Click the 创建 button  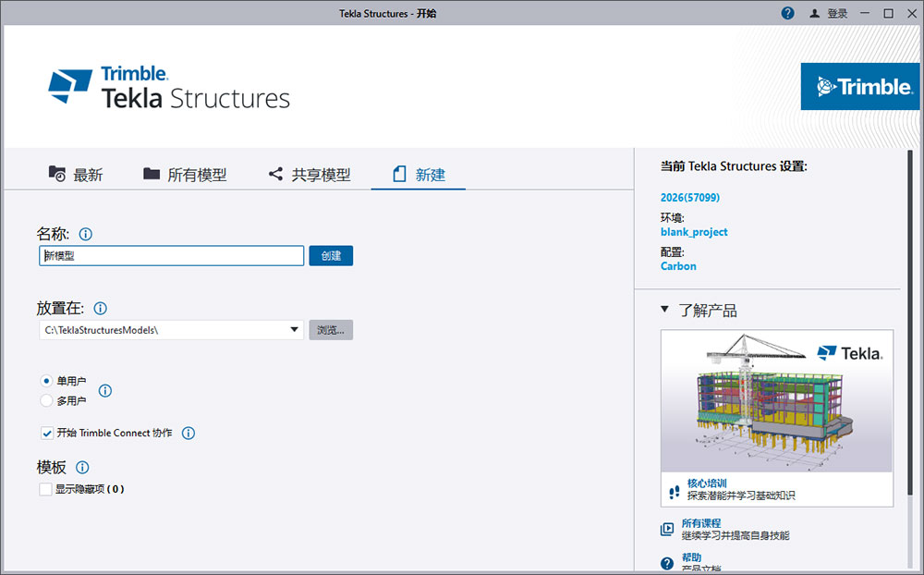pos(331,255)
